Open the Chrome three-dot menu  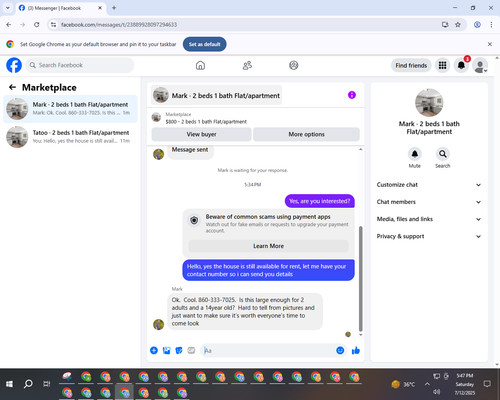pos(491,25)
